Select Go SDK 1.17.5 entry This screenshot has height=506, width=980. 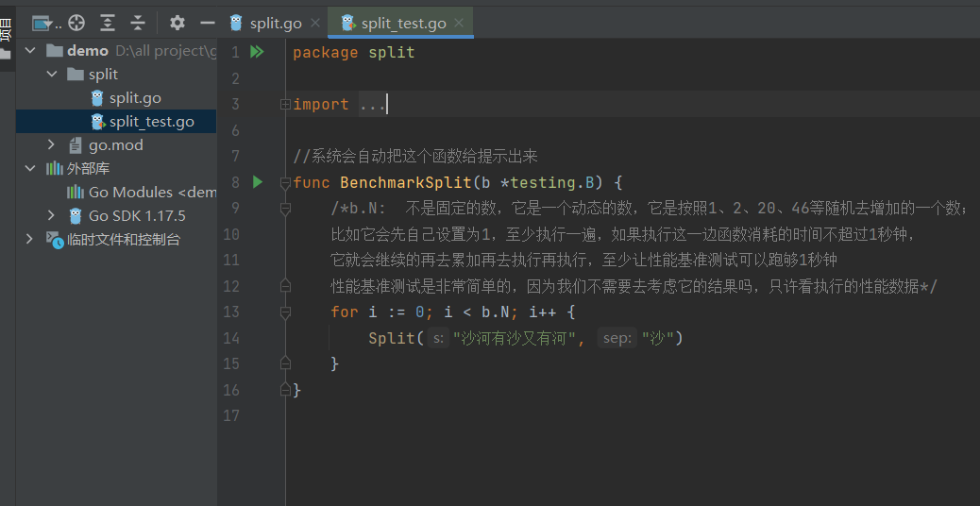click(x=137, y=216)
